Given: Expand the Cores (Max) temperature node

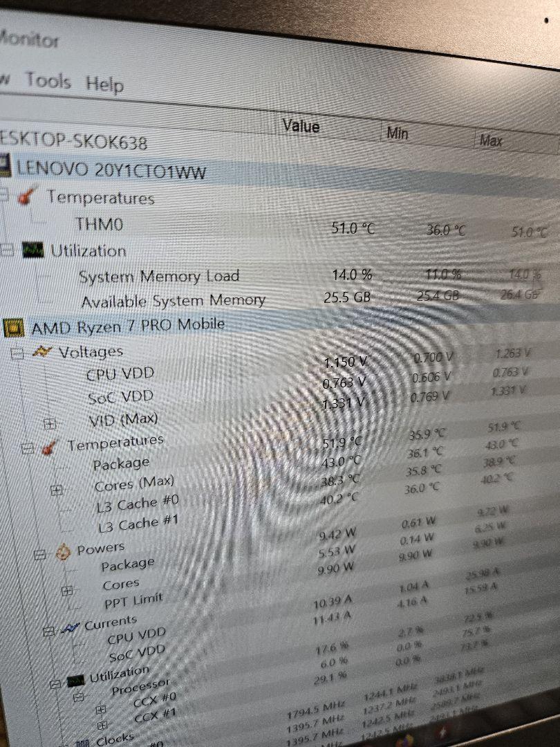Looking at the screenshot, I should click(x=56, y=490).
